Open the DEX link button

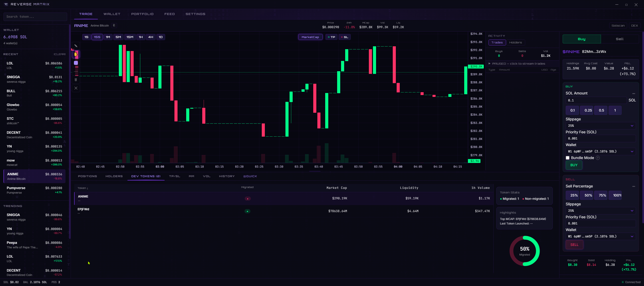pyautogui.click(x=635, y=26)
